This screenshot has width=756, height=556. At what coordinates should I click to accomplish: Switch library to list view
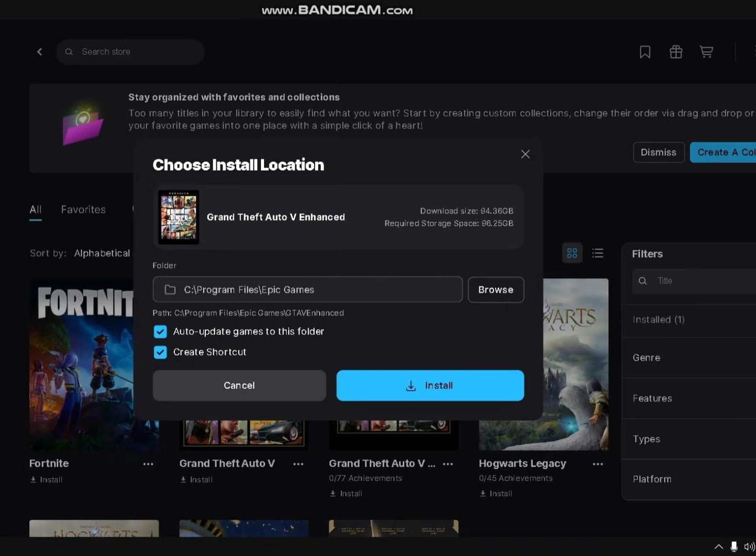(x=597, y=253)
